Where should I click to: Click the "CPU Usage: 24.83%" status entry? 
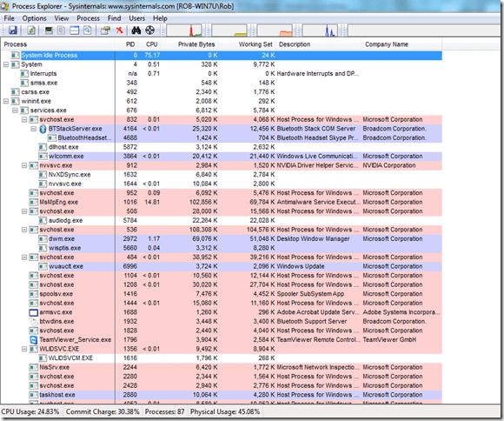tap(30, 411)
